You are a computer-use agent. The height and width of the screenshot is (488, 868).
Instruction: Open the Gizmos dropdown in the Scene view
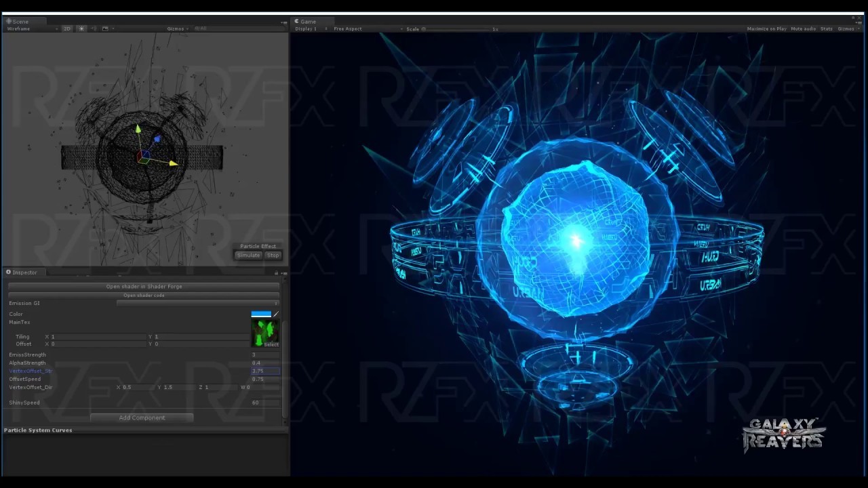[176, 28]
